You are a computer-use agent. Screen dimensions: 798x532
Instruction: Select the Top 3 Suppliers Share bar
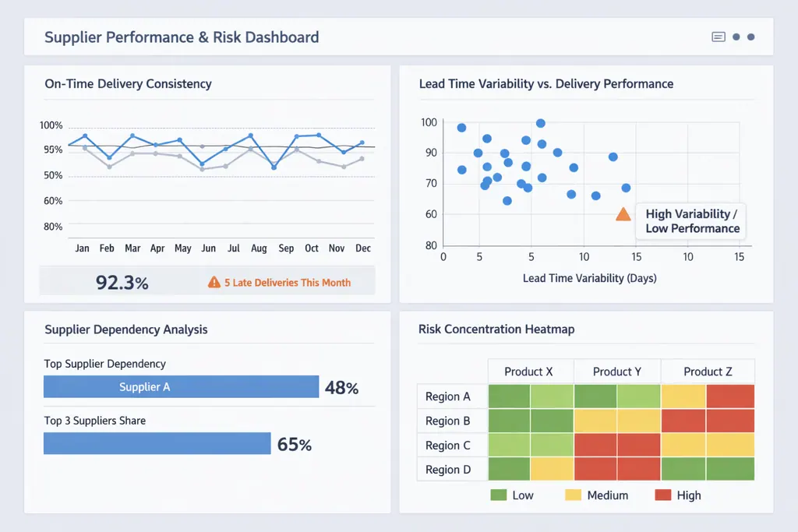click(x=157, y=444)
